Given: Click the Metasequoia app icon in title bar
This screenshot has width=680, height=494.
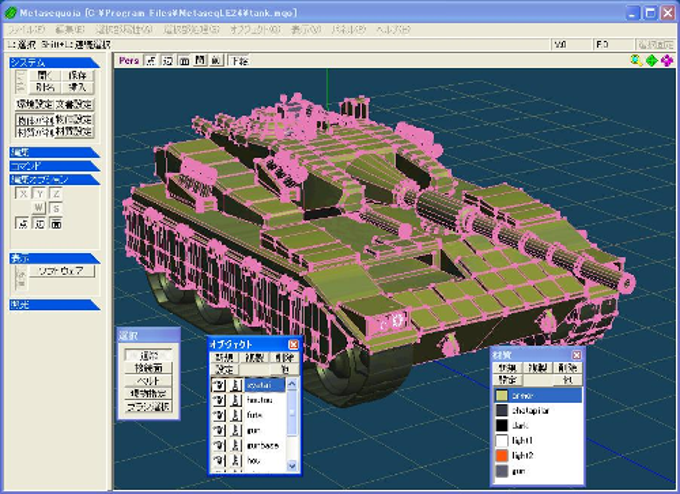Looking at the screenshot, I should (x=10, y=12).
